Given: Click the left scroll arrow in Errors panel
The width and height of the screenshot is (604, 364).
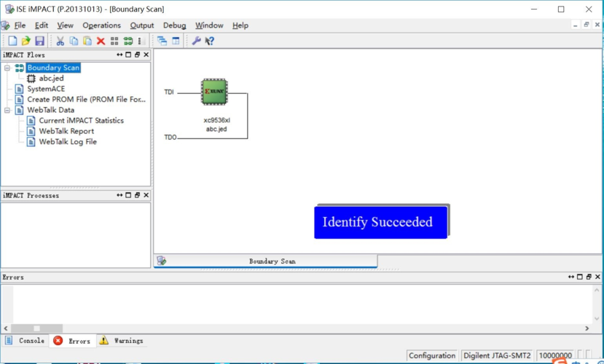Looking at the screenshot, I should coord(5,328).
